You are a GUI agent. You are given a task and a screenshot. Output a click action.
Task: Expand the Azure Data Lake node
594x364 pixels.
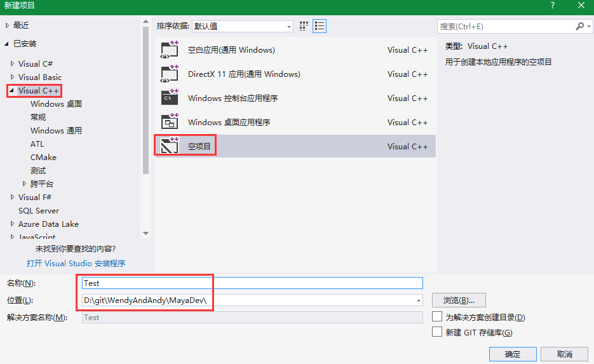pyautogui.click(x=13, y=224)
